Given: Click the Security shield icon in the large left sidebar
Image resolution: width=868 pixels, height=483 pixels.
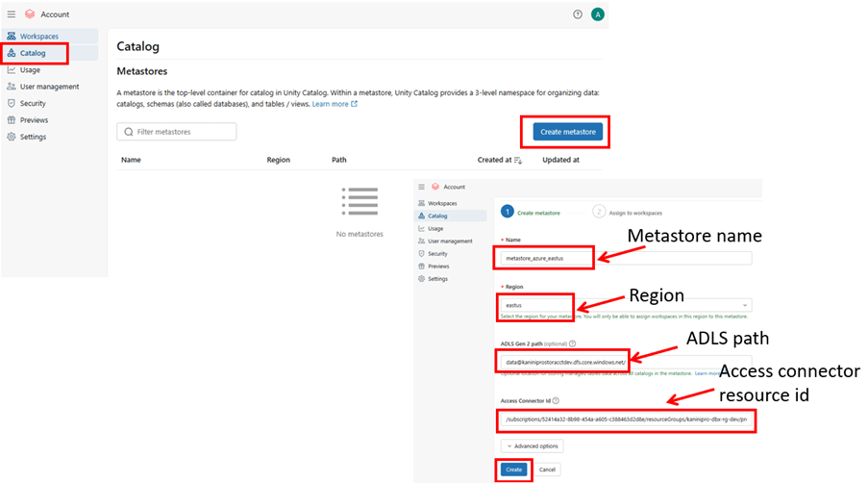Looking at the screenshot, I should click(x=12, y=103).
